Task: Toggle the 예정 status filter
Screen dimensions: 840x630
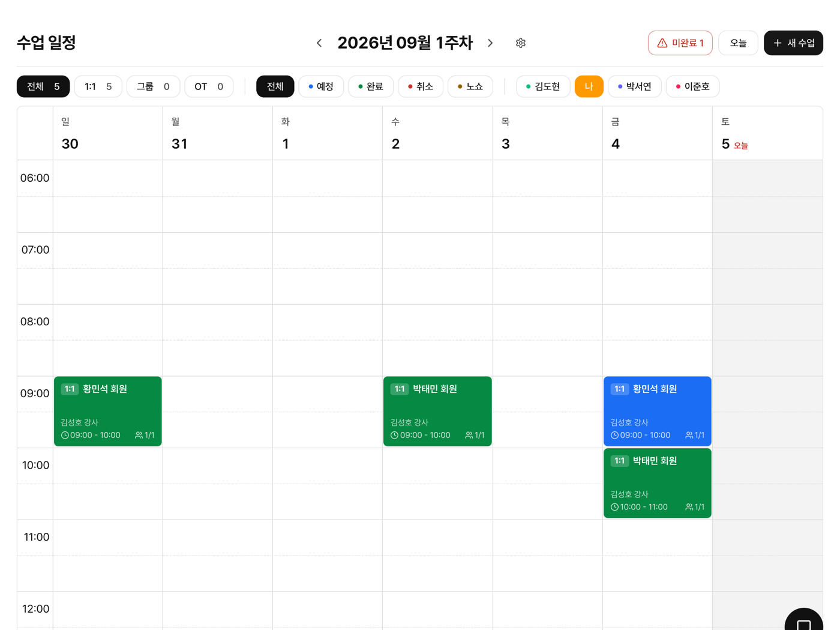Action: [x=321, y=86]
